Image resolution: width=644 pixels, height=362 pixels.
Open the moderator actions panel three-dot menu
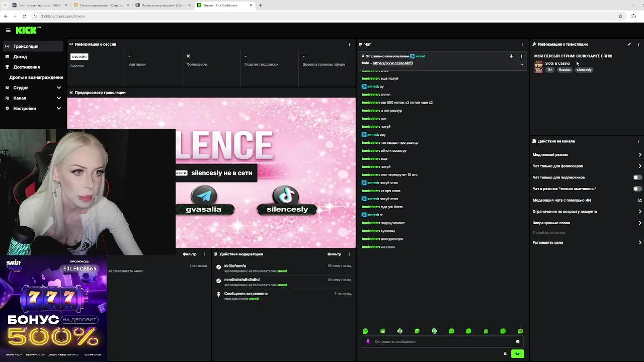click(349, 254)
